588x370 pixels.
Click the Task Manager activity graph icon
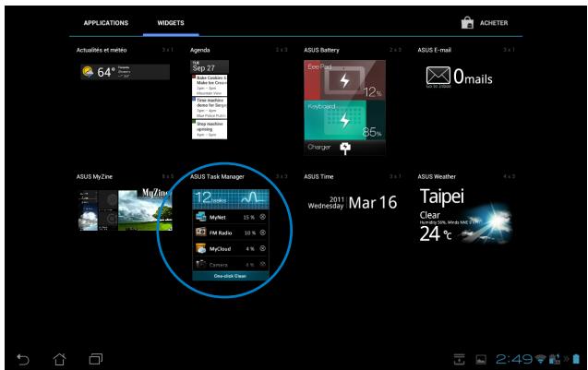(253, 197)
